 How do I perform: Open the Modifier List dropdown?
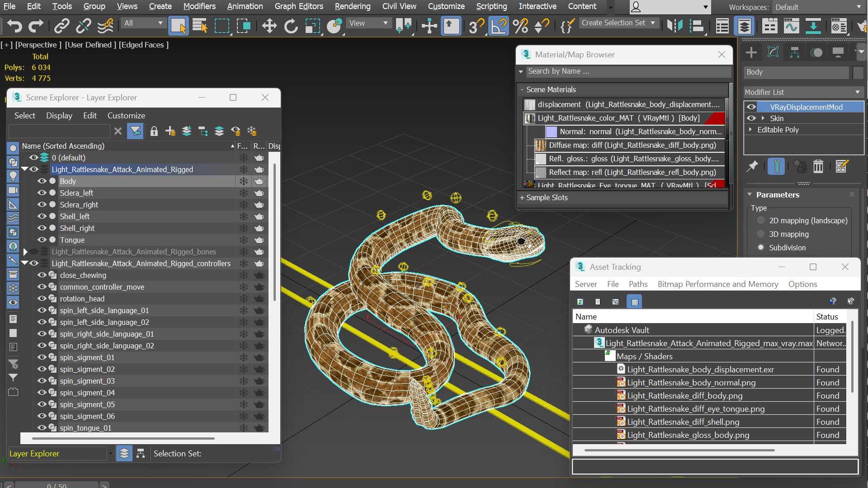[803, 92]
